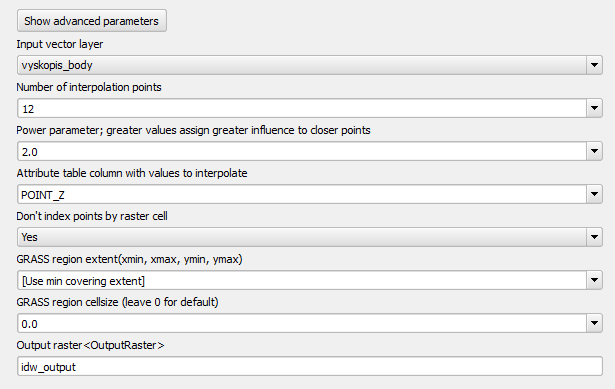The width and height of the screenshot is (615, 389).
Task: Click the Show advanced parameters button
Action: (92, 21)
